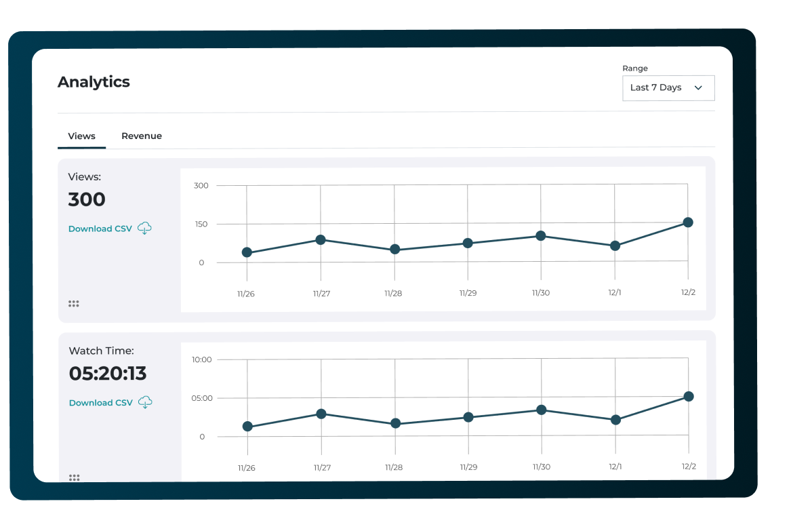Click the 11/30 data point on Views chart

tap(540, 236)
